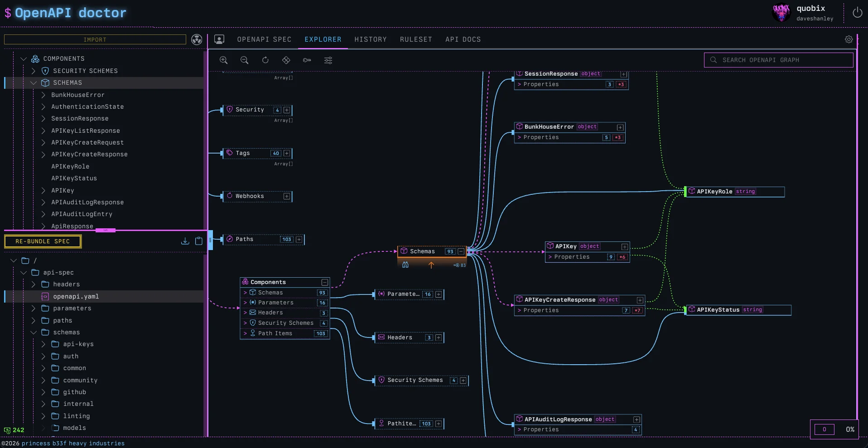Viewport: 868px width, 448px height.
Task: Expand BunkHouseError schema in tree
Action: click(43, 95)
